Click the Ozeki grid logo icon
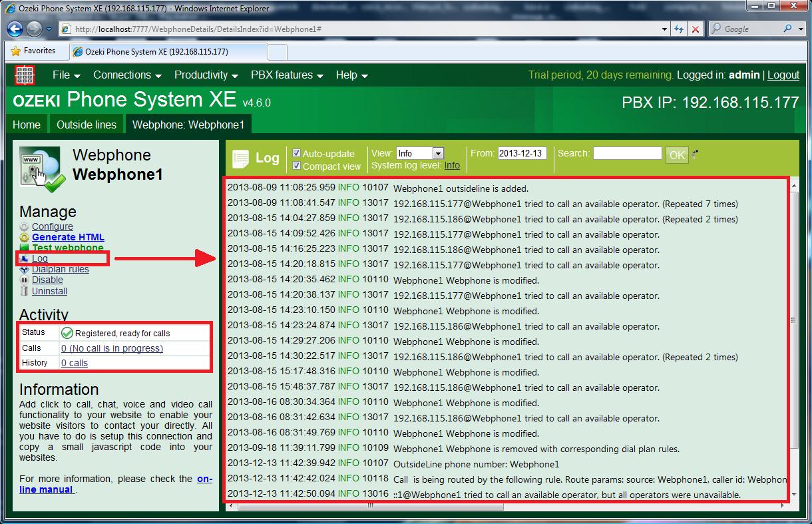 tap(25, 75)
